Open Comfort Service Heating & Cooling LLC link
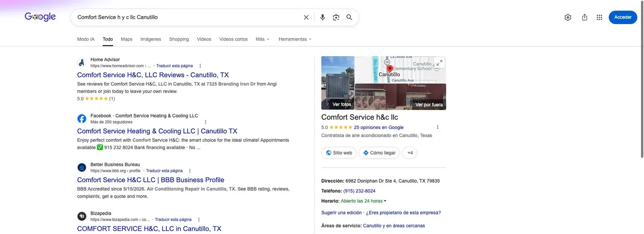Image resolution: width=644 pixels, height=234 pixels. [157, 131]
